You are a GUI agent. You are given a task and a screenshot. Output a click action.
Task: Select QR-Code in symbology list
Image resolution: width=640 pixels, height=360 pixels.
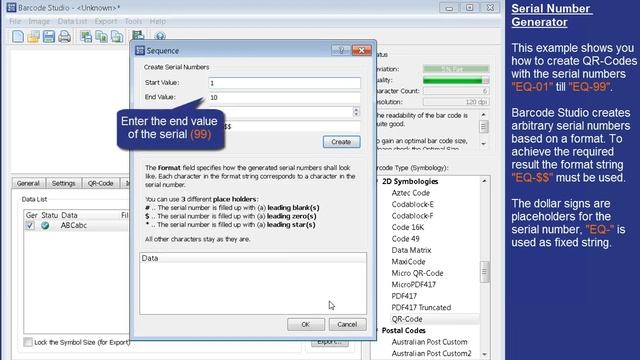pyautogui.click(x=407, y=319)
